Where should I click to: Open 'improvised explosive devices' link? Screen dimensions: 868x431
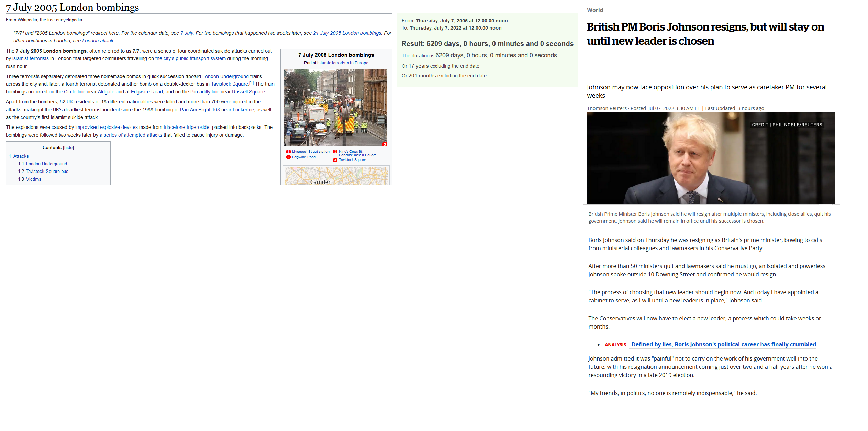pyautogui.click(x=107, y=127)
